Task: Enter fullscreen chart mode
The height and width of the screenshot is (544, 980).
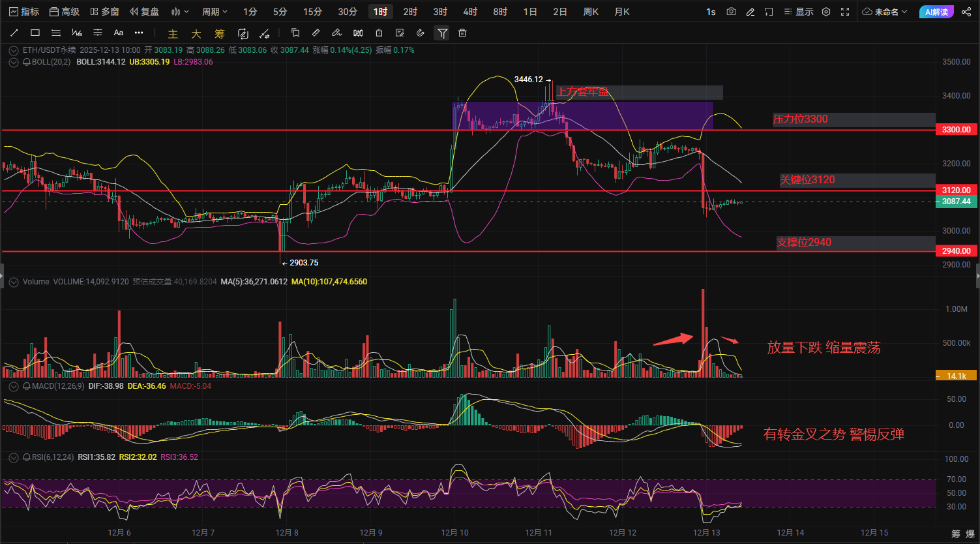Action: pos(846,12)
